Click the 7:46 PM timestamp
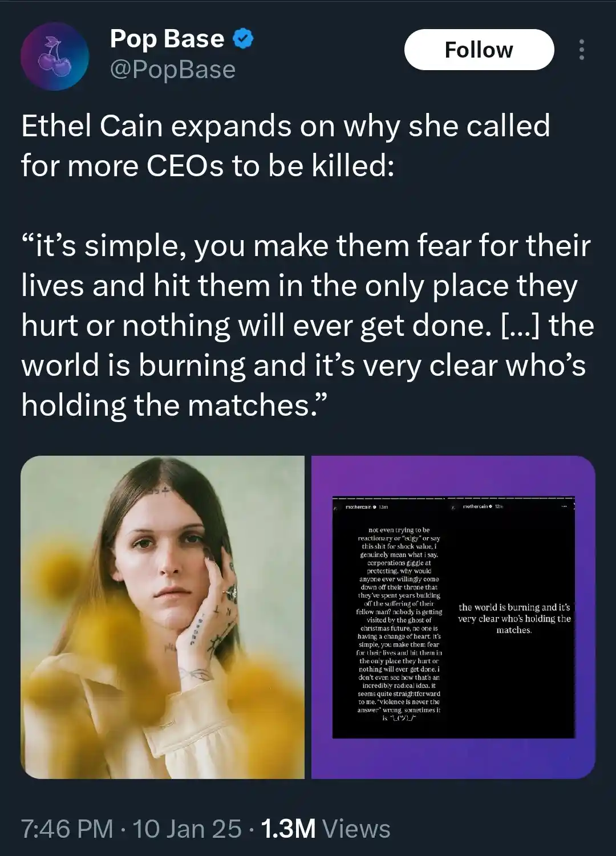The height and width of the screenshot is (856, 616). point(66,829)
